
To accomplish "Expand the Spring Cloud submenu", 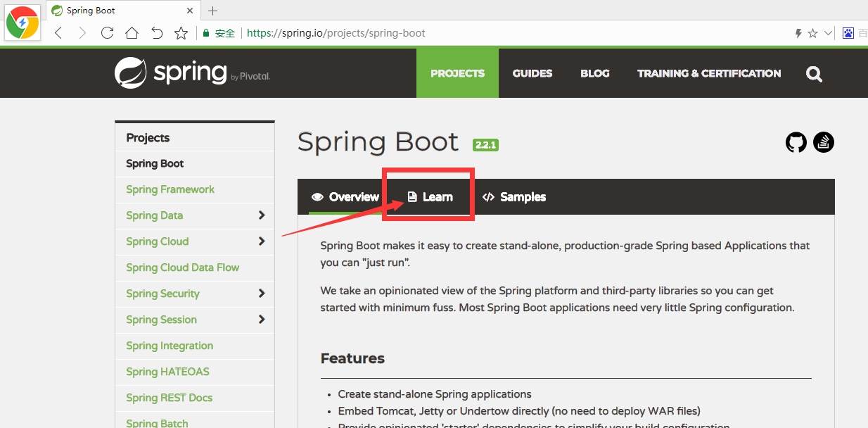I will [x=262, y=241].
